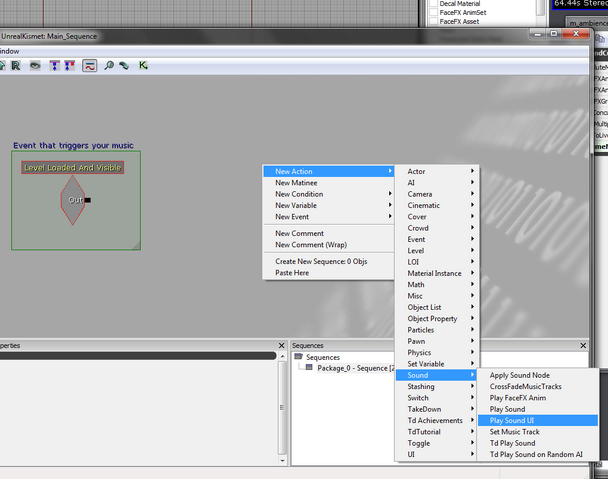Open the TakeDown action category
The image size is (608, 479).
(437, 409)
